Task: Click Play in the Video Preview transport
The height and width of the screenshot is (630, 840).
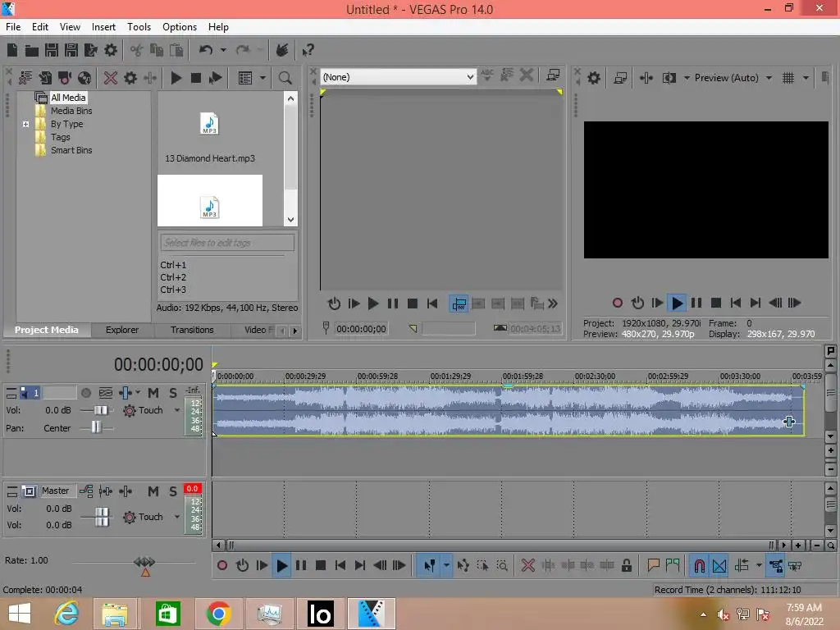Action: (677, 304)
